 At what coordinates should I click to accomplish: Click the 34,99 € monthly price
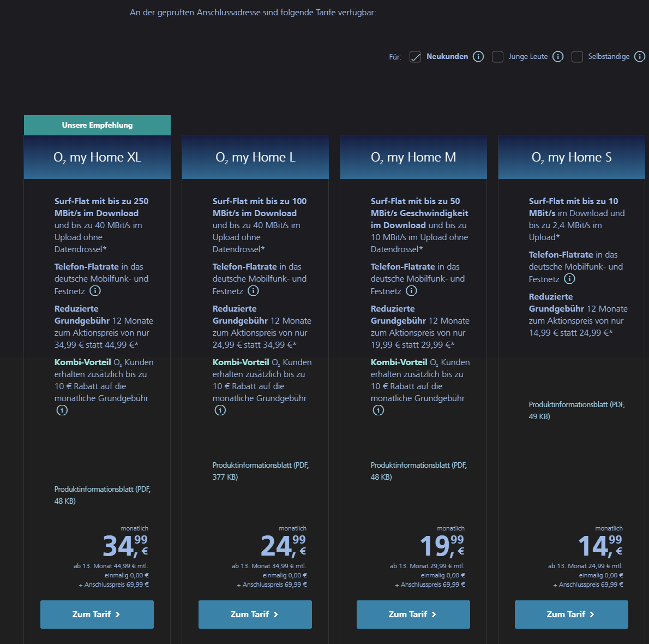coord(125,546)
